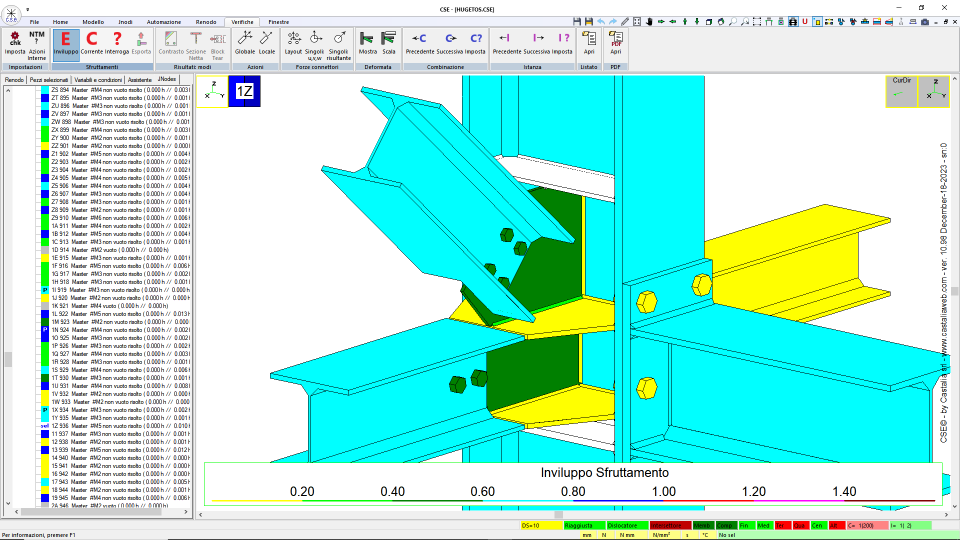Viewport: 960px width, 540px height.
Task: Click the mm unit cell
Action: click(587, 535)
